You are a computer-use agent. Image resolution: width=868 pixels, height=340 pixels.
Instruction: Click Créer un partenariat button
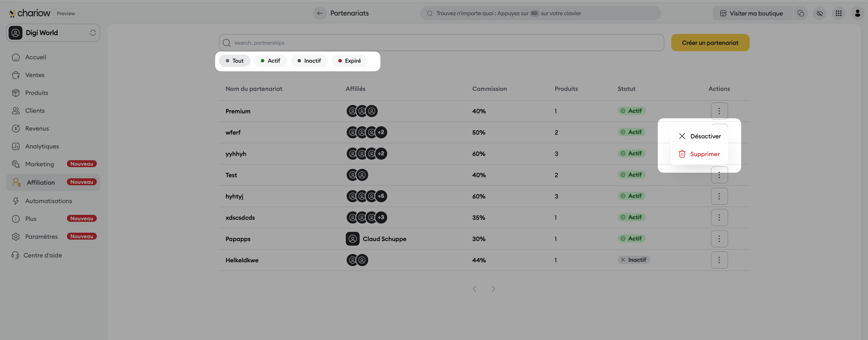pyautogui.click(x=710, y=43)
